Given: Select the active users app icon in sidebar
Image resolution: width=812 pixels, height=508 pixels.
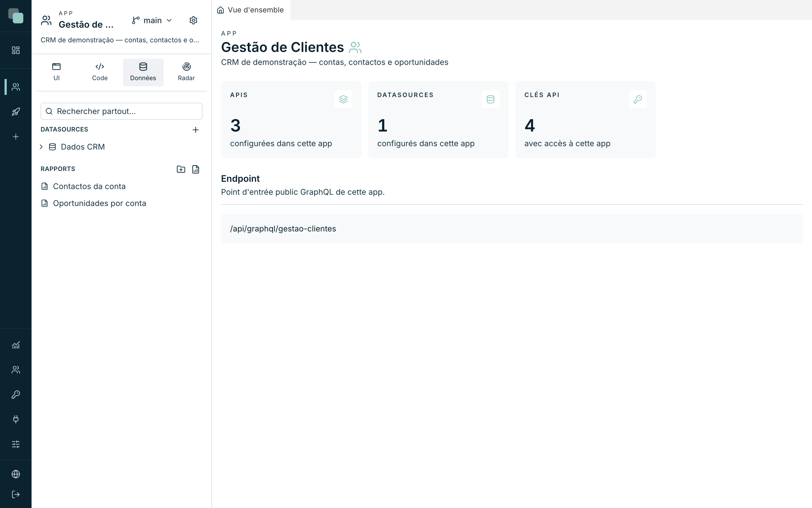Looking at the screenshot, I should click(x=16, y=87).
